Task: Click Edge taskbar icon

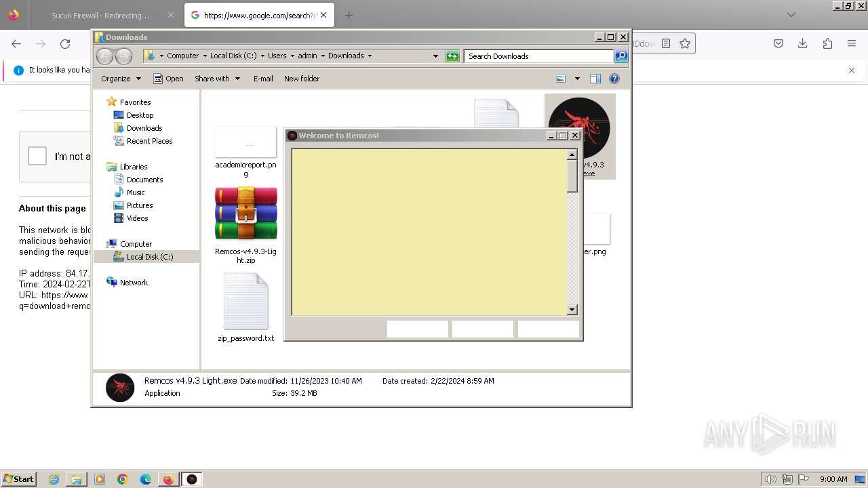Action: click(x=145, y=479)
